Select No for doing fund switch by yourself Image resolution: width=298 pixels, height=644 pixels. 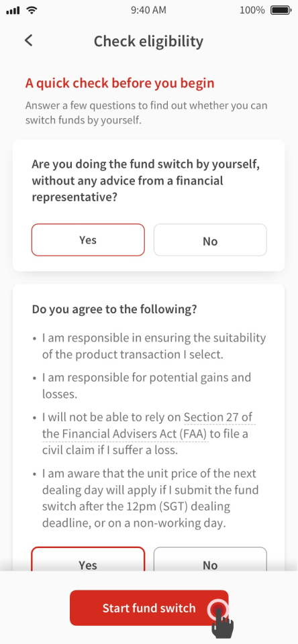point(210,240)
